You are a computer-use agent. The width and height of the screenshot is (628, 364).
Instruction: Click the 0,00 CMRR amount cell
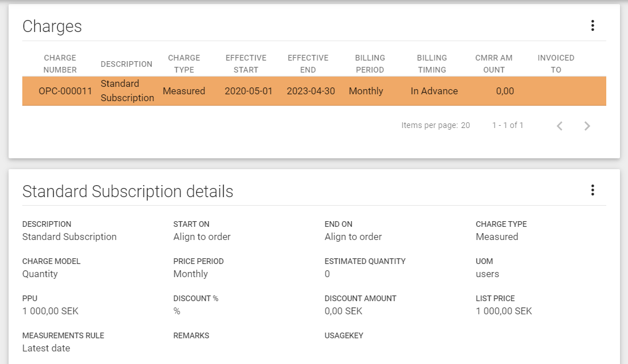click(504, 91)
